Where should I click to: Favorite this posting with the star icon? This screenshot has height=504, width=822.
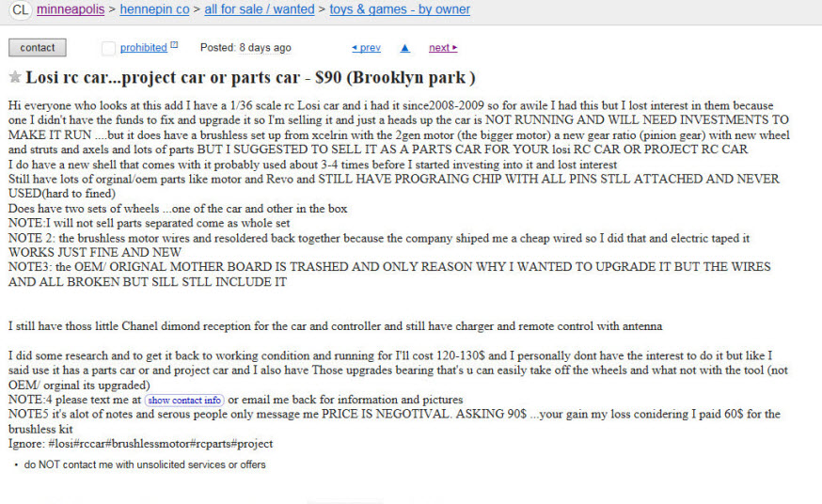[x=15, y=77]
